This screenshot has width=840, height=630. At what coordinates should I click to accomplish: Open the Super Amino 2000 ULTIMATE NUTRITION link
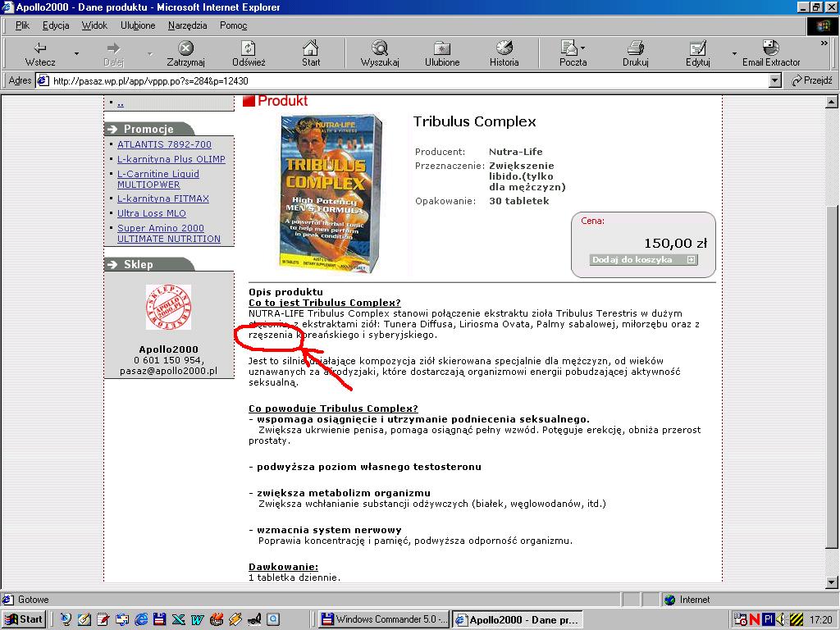(x=169, y=233)
